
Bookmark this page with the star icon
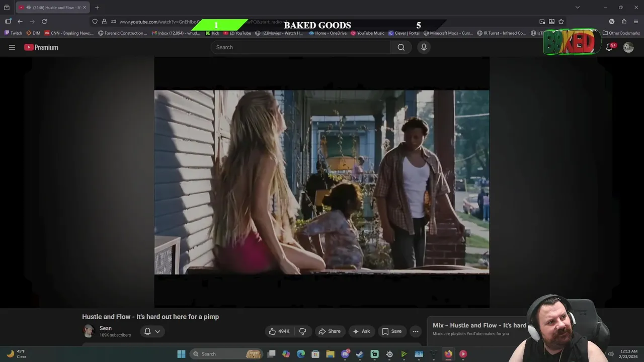click(561, 22)
